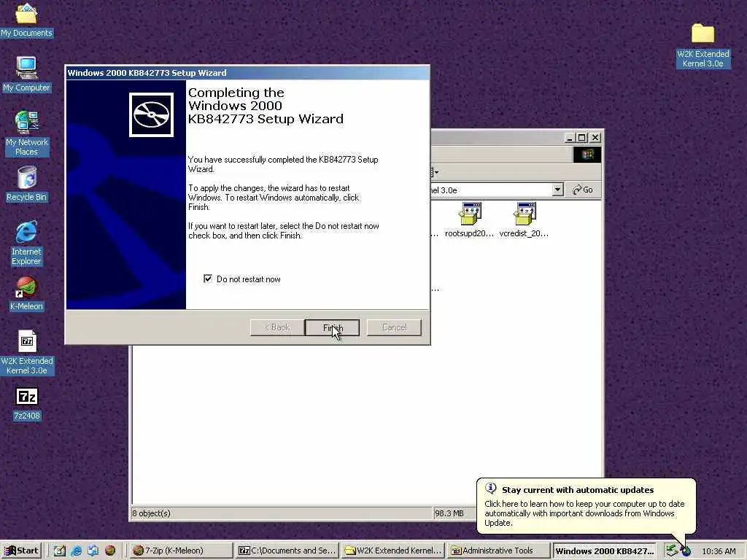Click the clock showing 10:36 AM
Viewport: 747px width, 560px height.
[x=719, y=551]
